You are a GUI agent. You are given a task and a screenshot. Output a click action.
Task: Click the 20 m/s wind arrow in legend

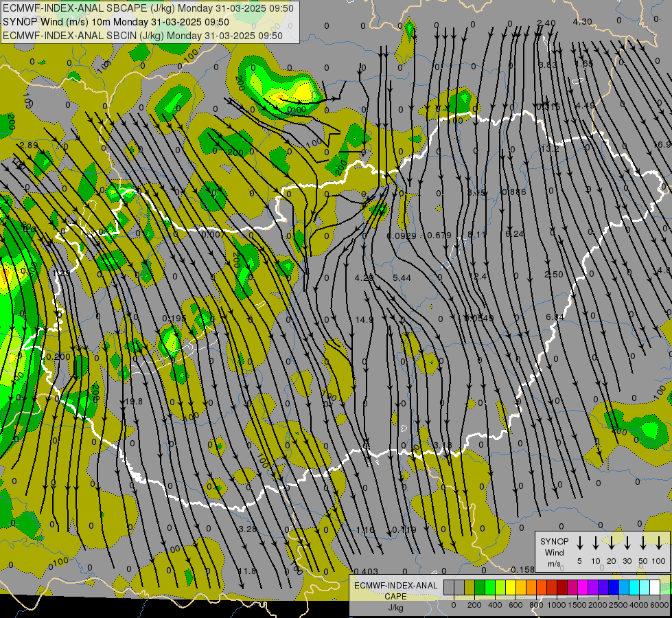click(x=611, y=542)
